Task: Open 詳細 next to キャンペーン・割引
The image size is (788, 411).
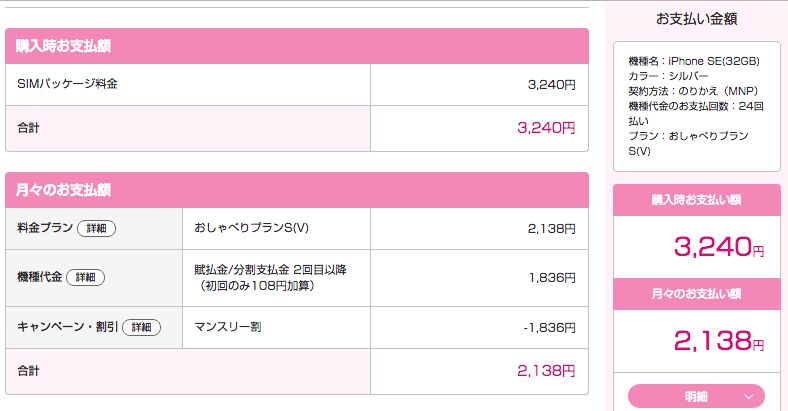Action: point(142,327)
